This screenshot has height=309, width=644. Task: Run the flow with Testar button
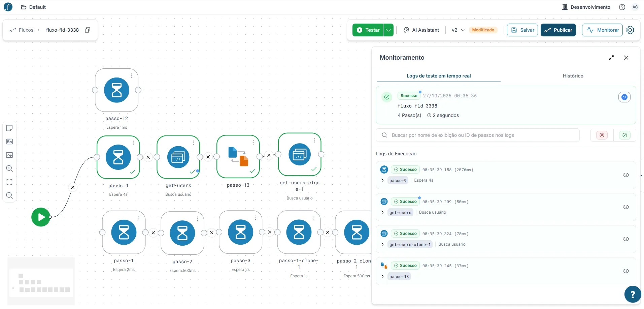[368, 30]
